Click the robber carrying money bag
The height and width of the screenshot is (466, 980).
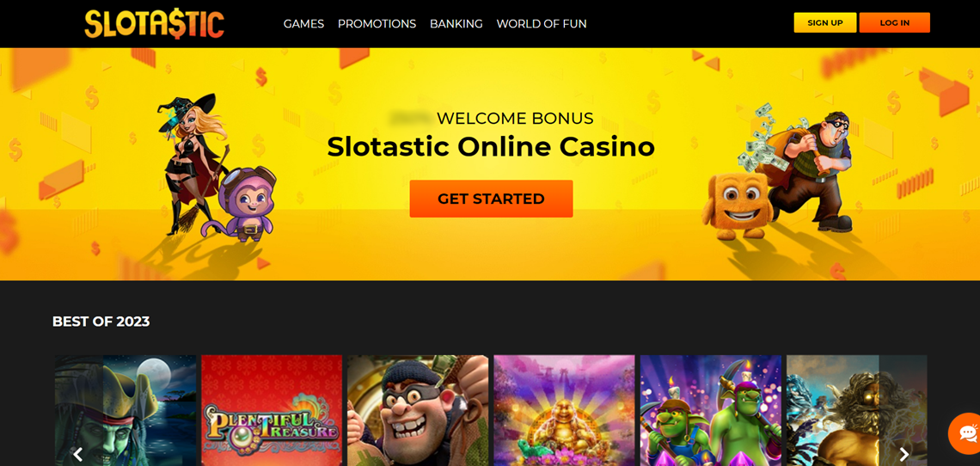[806, 169]
